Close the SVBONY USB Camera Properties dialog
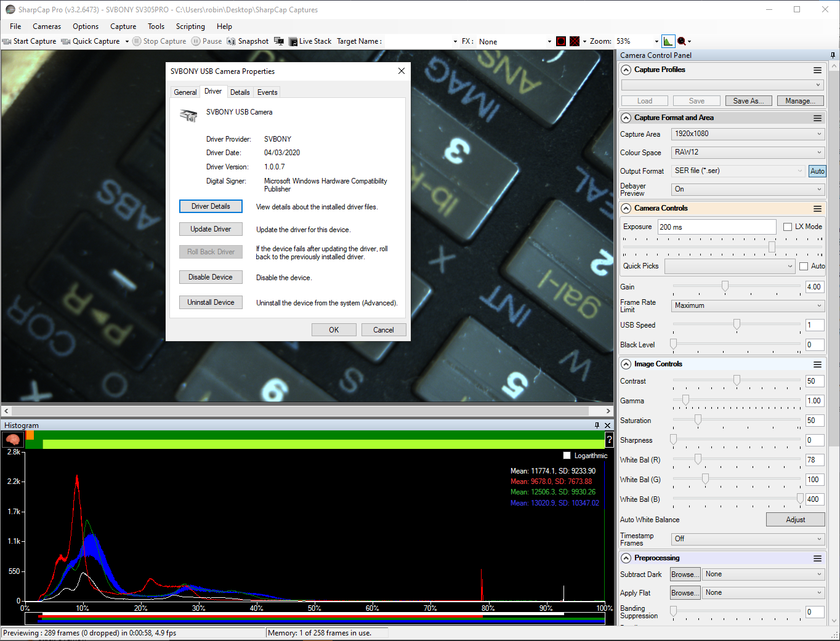 [401, 71]
